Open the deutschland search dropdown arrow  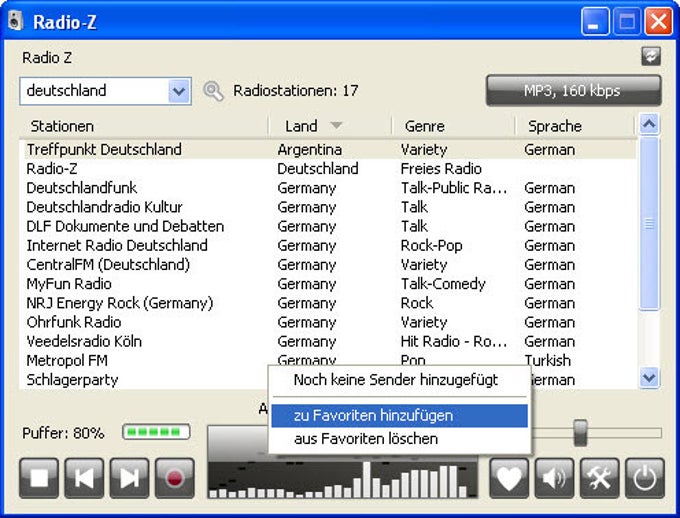(179, 91)
